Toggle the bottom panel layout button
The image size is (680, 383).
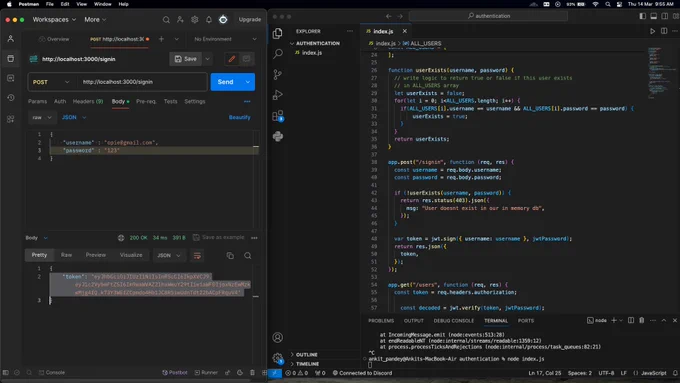(654, 16)
